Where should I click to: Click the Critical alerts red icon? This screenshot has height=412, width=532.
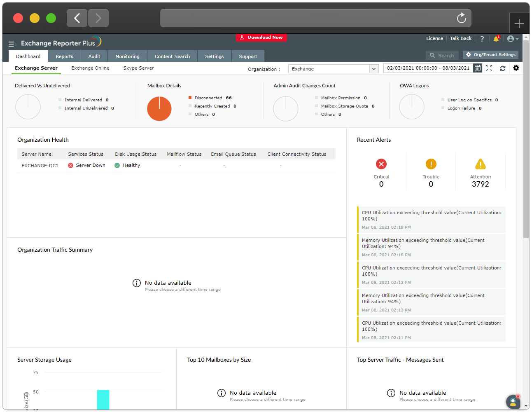pyautogui.click(x=381, y=164)
